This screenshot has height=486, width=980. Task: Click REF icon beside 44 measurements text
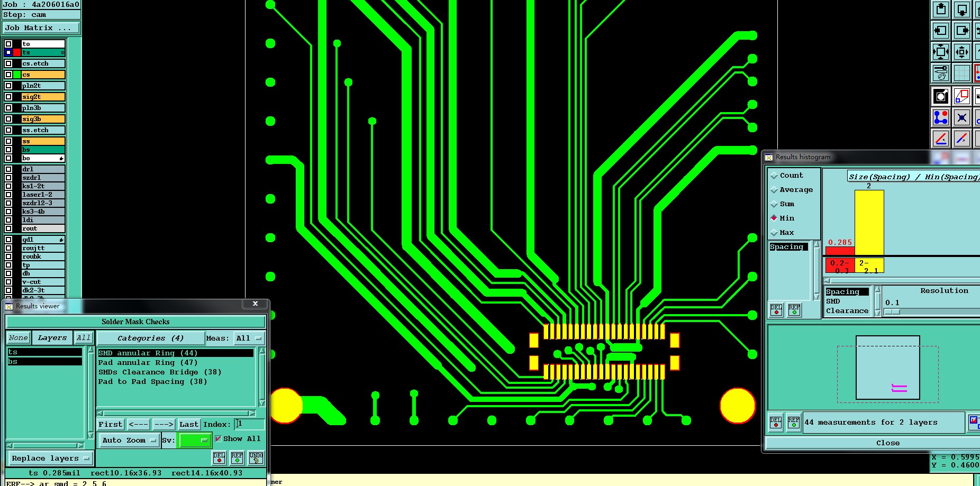click(x=793, y=422)
